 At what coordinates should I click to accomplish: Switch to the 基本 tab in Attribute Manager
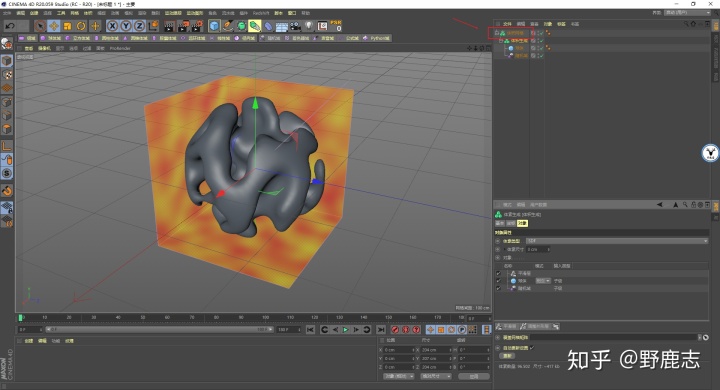pyautogui.click(x=500, y=223)
